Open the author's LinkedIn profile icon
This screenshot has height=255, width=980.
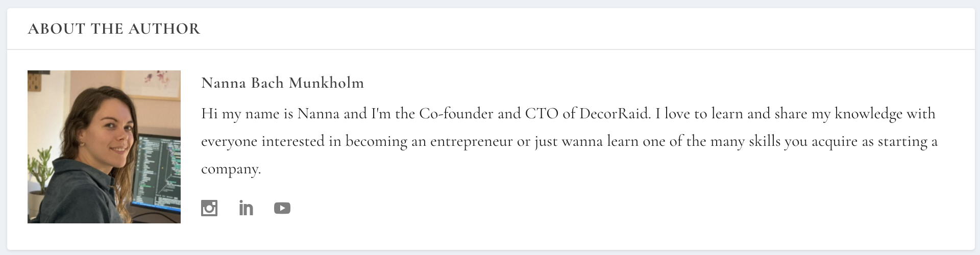click(246, 208)
